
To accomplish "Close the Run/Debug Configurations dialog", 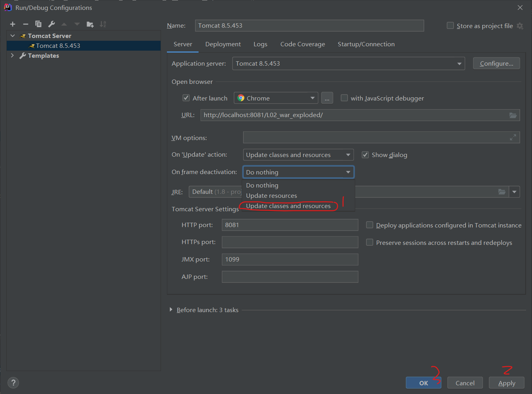I will (x=520, y=8).
